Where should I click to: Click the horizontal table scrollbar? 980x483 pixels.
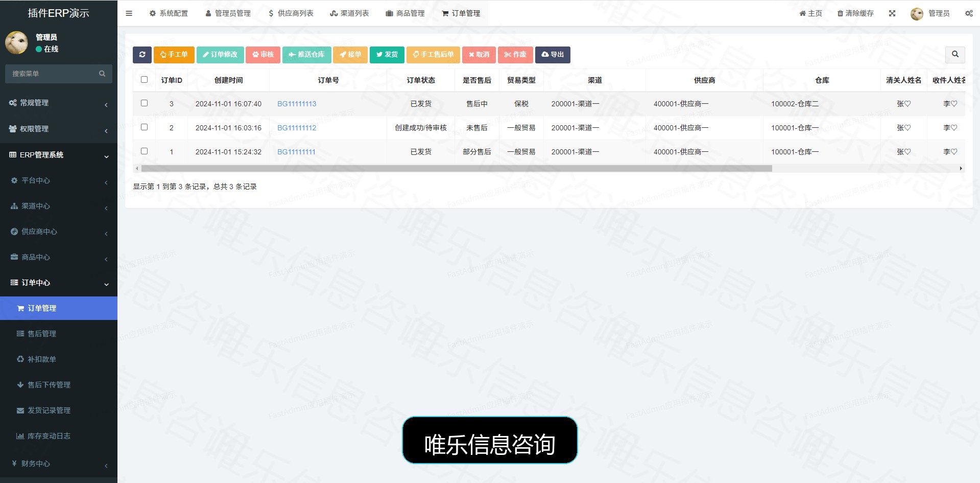[x=457, y=168]
